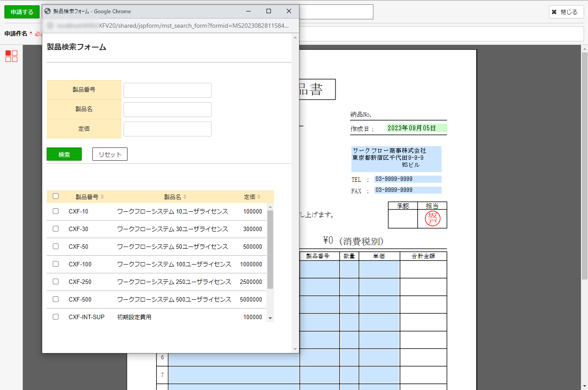Click the globe icon in popup title bar
Viewport: 588px width, 390px height.
(47, 11)
